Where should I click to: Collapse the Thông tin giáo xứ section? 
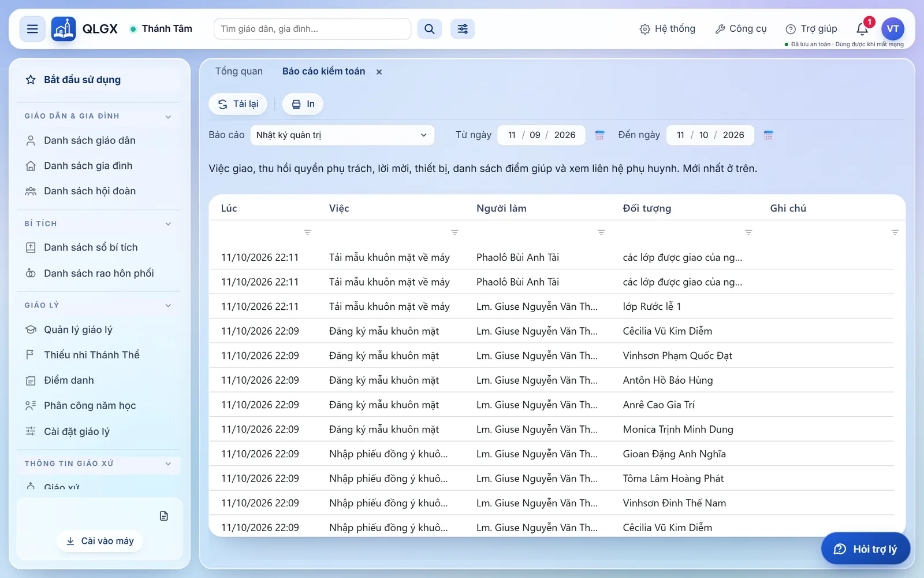coord(168,464)
